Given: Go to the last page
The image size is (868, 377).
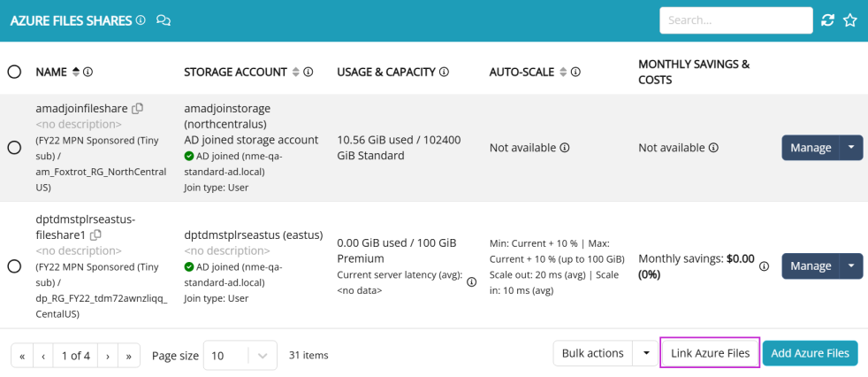Looking at the screenshot, I should (129, 356).
